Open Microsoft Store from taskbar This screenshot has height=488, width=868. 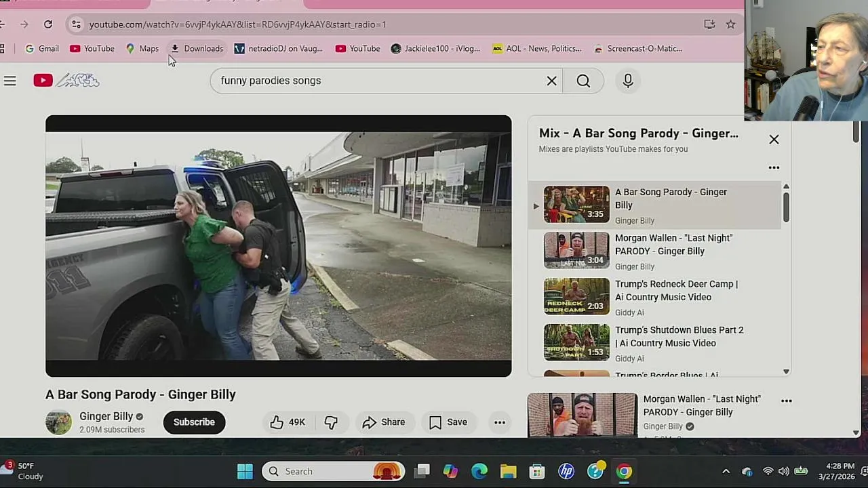(x=537, y=471)
